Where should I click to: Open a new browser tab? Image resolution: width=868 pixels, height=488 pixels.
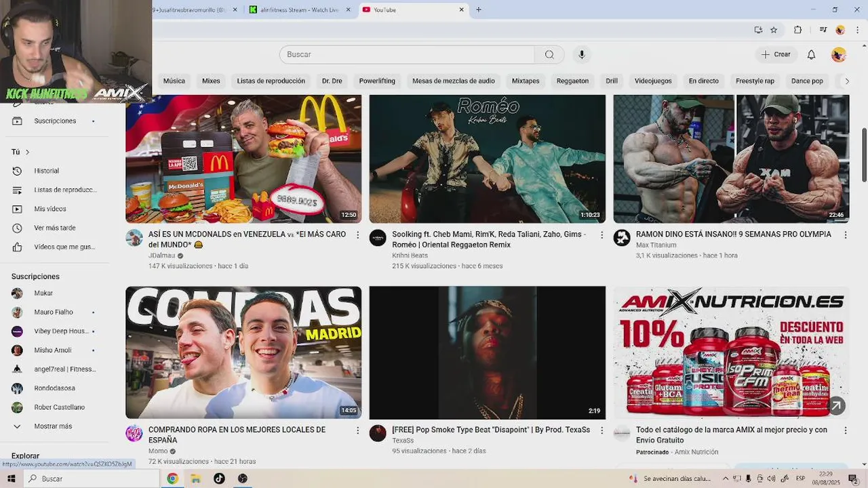tap(479, 9)
